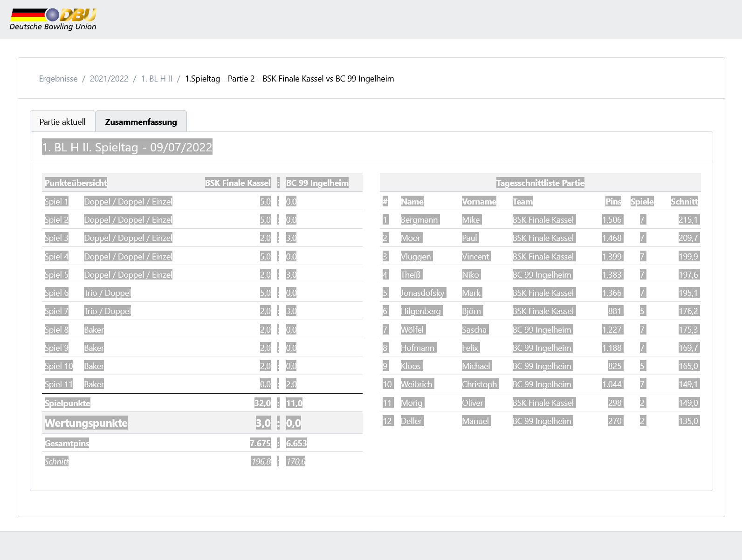Select player name Deller
This screenshot has width=742, height=560.
412,421
